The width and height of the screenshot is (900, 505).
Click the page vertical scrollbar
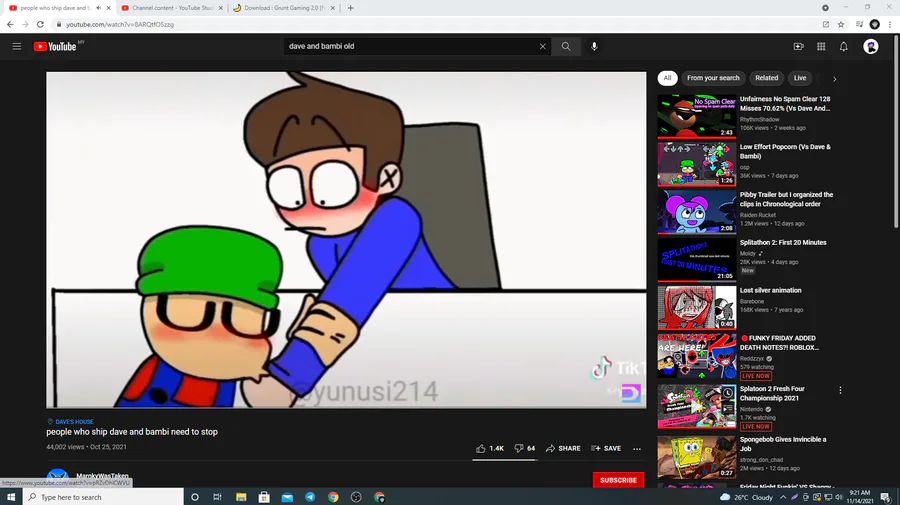897,132
